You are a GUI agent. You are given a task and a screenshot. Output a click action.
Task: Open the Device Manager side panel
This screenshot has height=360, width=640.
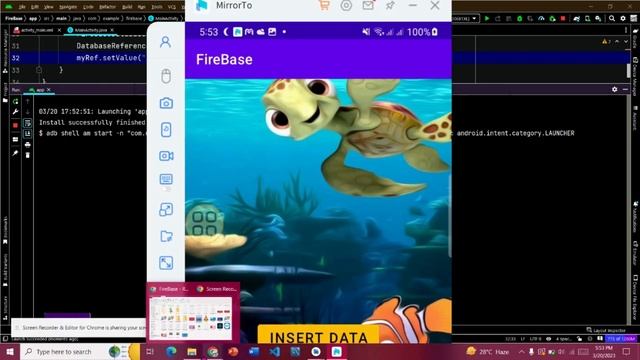tap(635, 76)
